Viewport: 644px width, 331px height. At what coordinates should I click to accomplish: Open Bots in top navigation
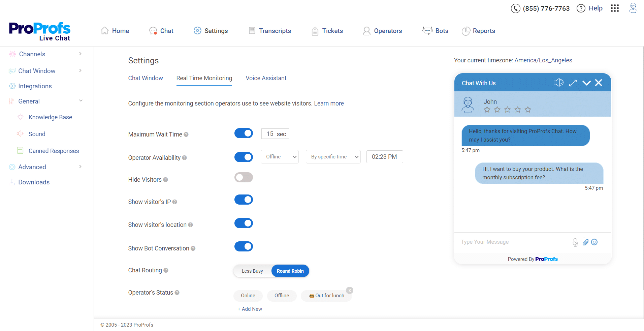point(435,31)
